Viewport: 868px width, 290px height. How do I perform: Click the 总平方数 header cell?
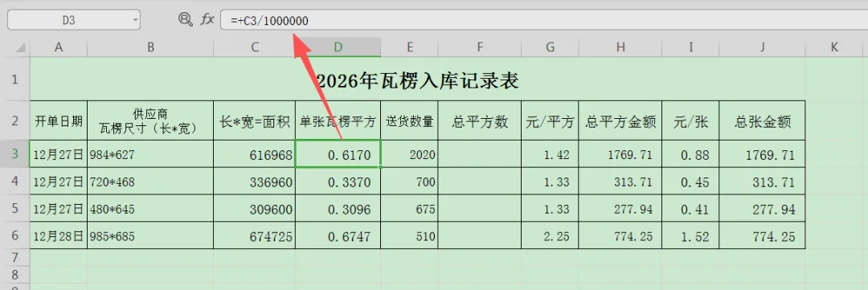480,120
